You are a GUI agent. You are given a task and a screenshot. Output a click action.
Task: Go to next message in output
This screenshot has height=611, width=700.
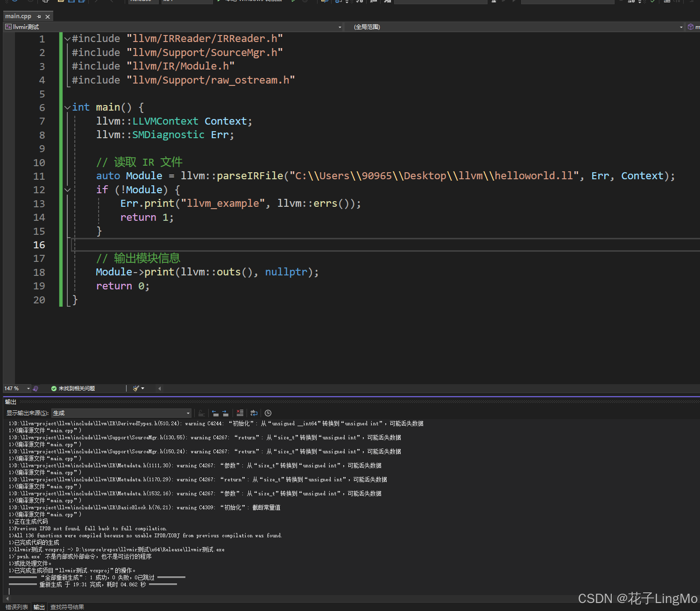tap(226, 413)
